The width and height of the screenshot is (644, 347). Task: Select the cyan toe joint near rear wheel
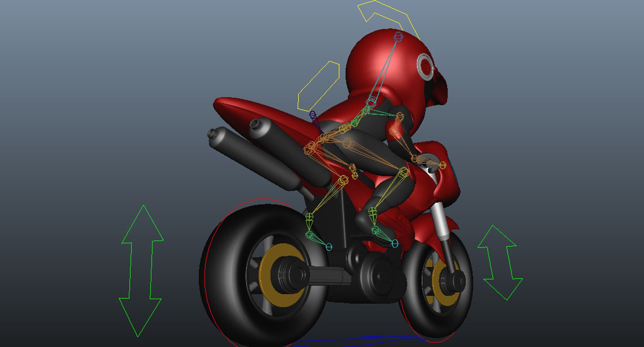329,247
